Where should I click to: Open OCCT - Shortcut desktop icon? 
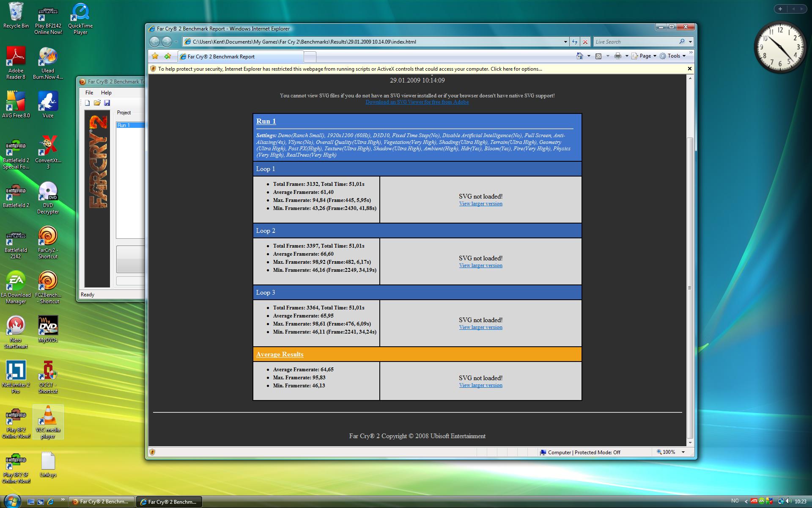coord(48,377)
